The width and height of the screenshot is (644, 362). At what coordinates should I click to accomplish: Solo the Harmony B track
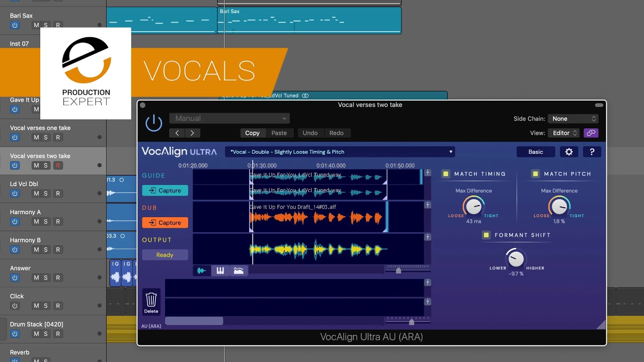[x=46, y=250]
